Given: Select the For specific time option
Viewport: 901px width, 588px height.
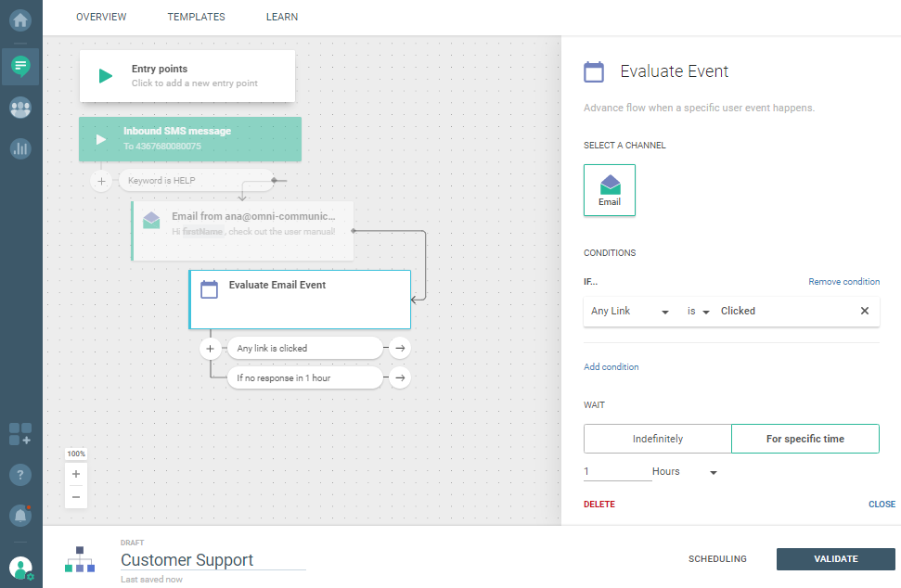Looking at the screenshot, I should 804,439.
